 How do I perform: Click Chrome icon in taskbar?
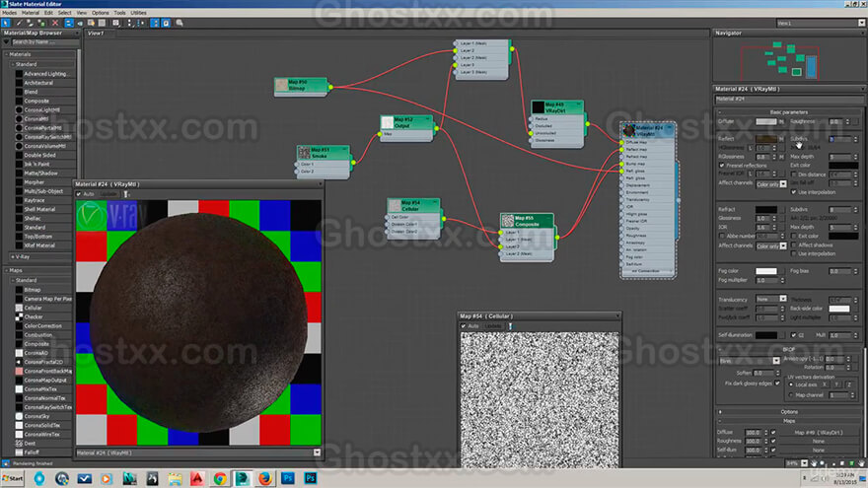click(220, 478)
